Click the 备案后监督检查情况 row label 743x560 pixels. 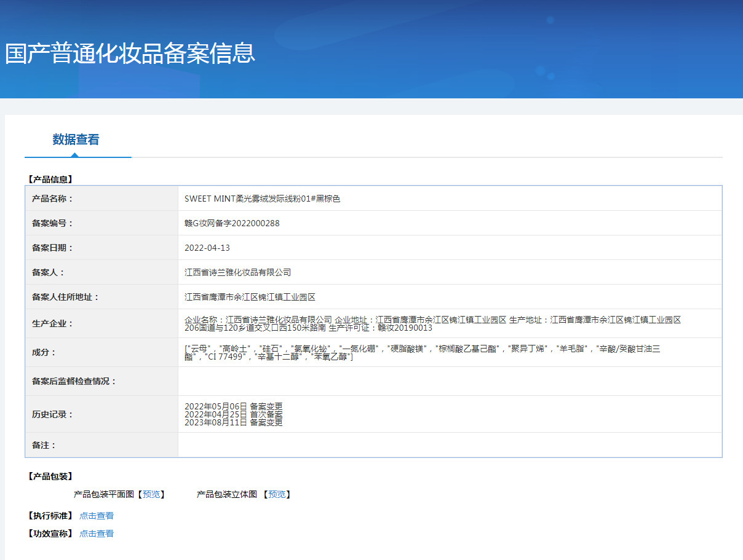(74, 381)
